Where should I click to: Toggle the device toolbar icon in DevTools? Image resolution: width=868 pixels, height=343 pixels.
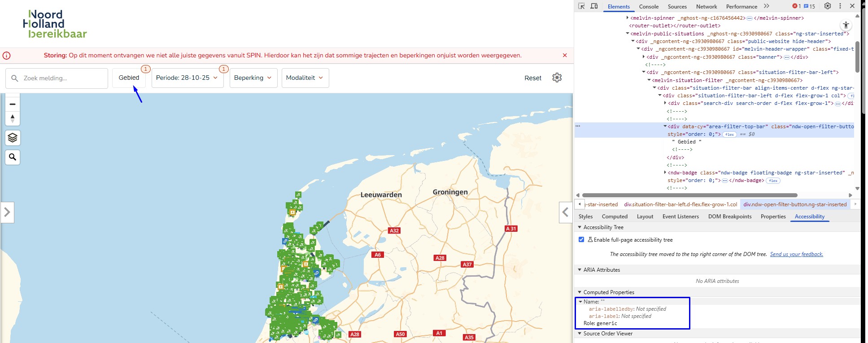594,6
